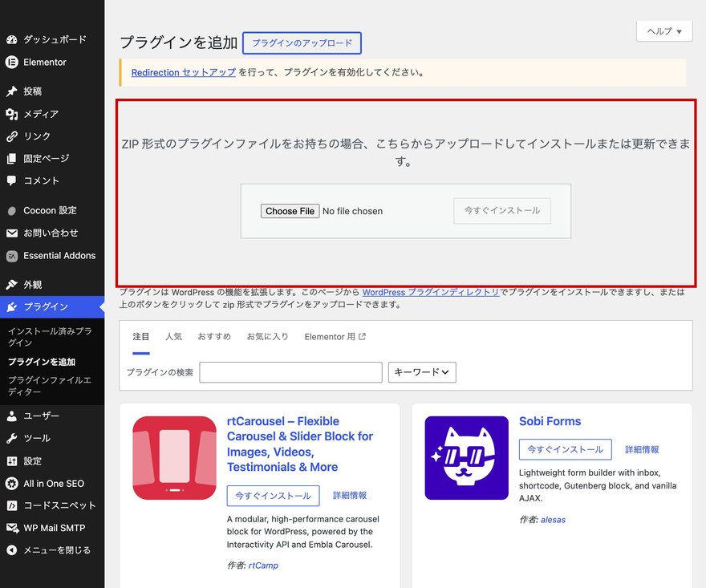Click the WP Mail SMTP envelope icon

coord(12,528)
